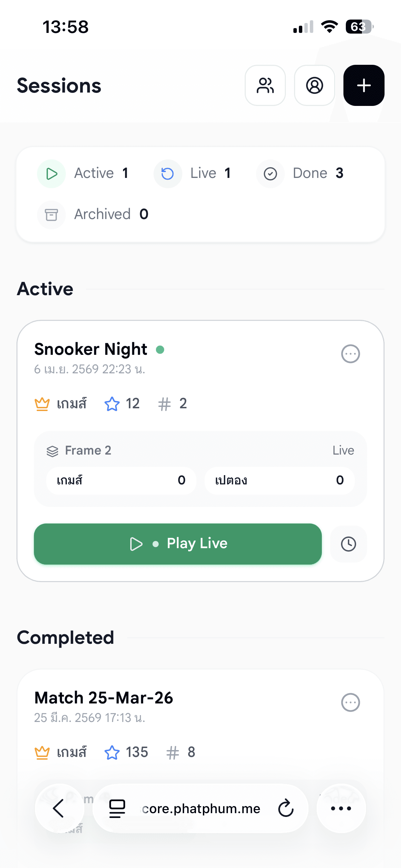The height and width of the screenshot is (868, 401).
Task: Open the Snooker Night session title
Action: pos(91,349)
